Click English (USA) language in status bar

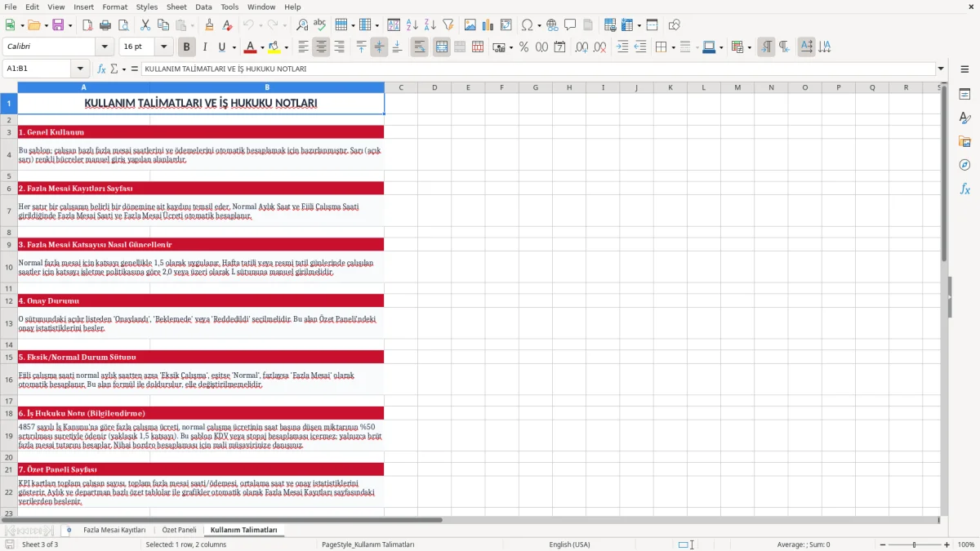tap(569, 544)
